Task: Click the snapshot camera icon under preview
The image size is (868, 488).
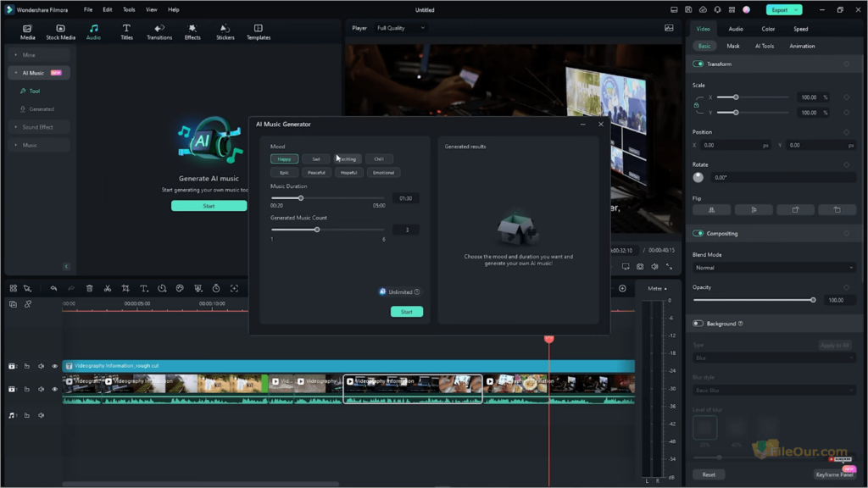Action: tap(640, 267)
